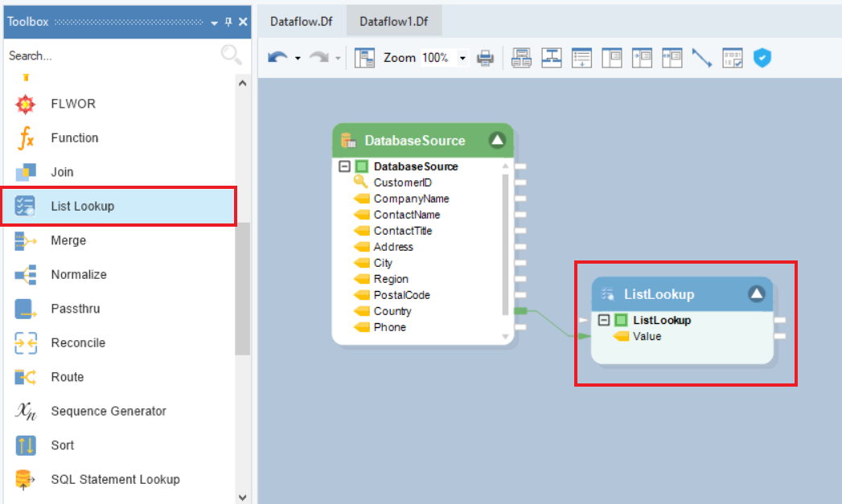The width and height of the screenshot is (842, 504).
Task: Click the blue shield verify icon
Action: [x=762, y=58]
